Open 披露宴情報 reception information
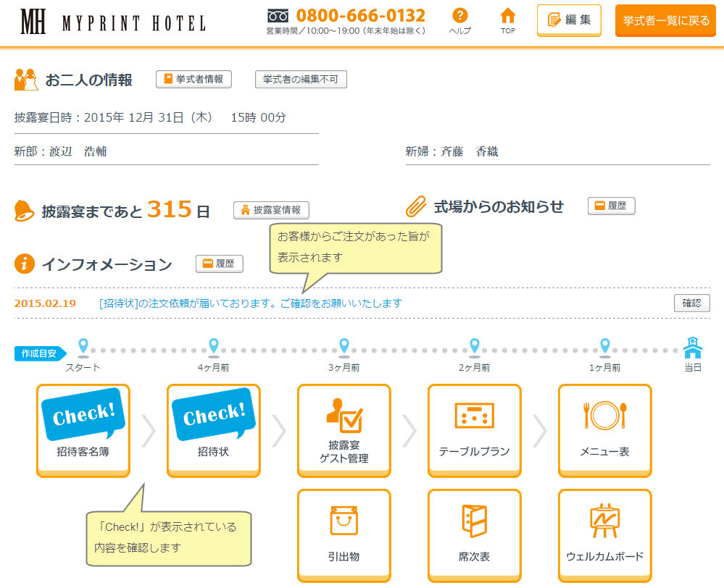This screenshot has width=724, height=588. coord(271,211)
